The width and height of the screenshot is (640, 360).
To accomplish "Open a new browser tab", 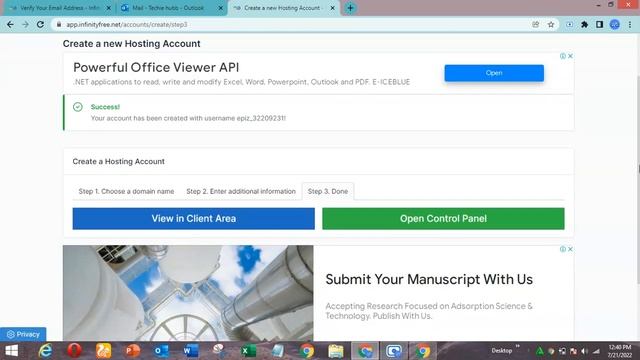I will pos(350,8).
